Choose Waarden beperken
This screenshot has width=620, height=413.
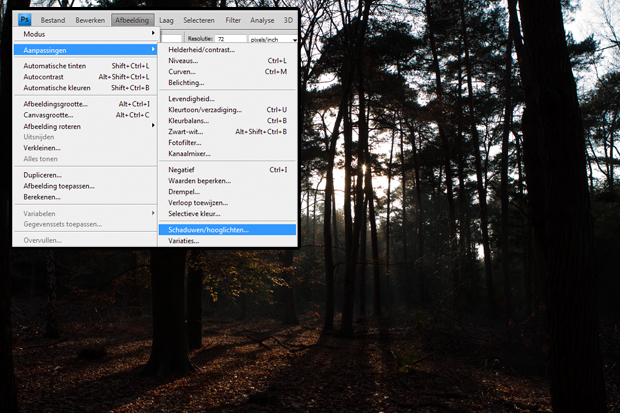click(227, 181)
